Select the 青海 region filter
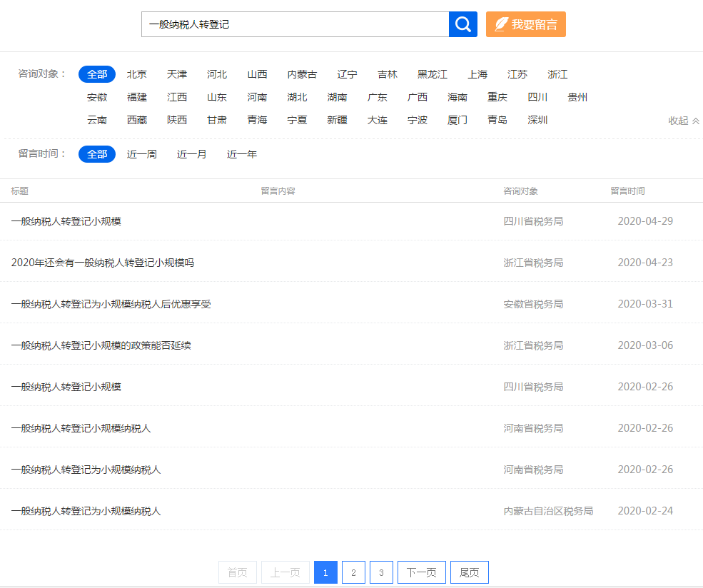This screenshot has height=588, width=703. (257, 120)
